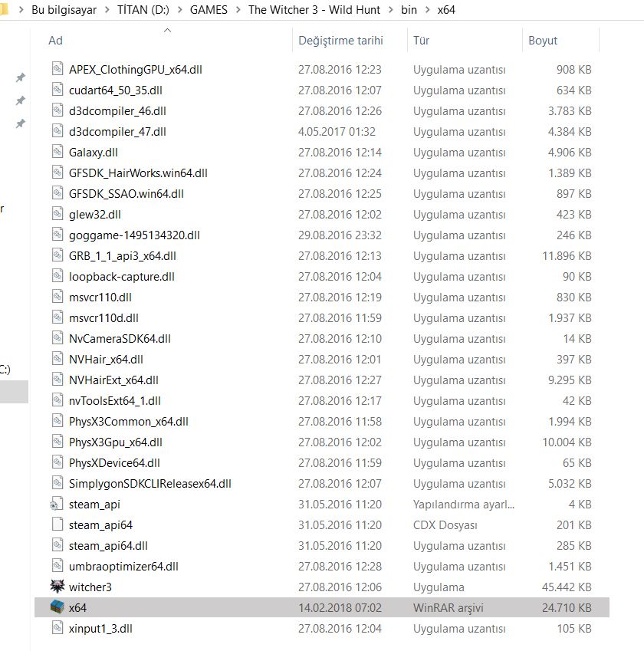Click the CDX Dosyası type text
Image resolution: width=644 pixels, height=651 pixels.
pos(445,525)
